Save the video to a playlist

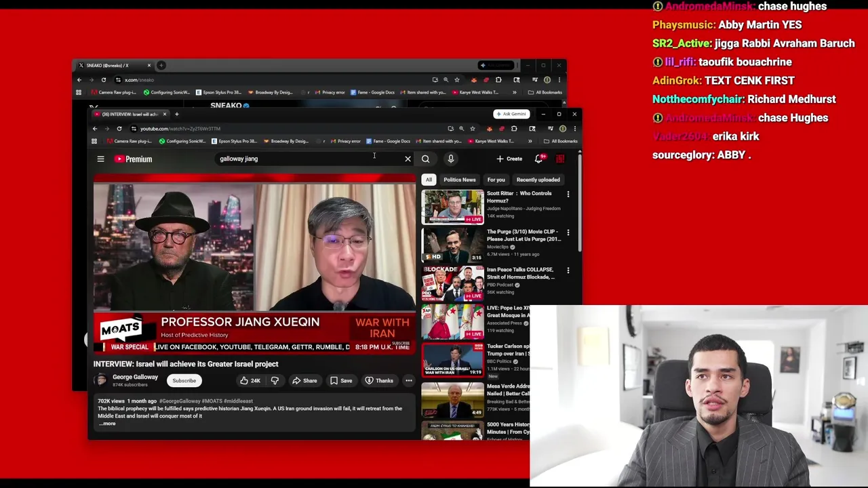(x=341, y=380)
